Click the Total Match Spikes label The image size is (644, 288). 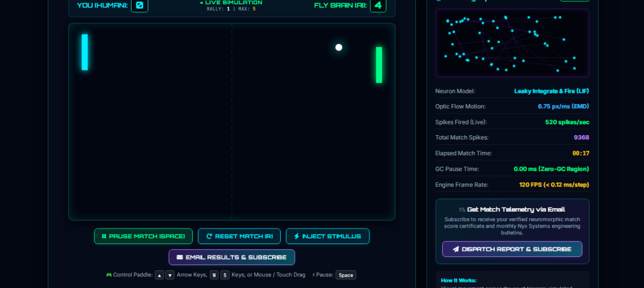(462, 138)
